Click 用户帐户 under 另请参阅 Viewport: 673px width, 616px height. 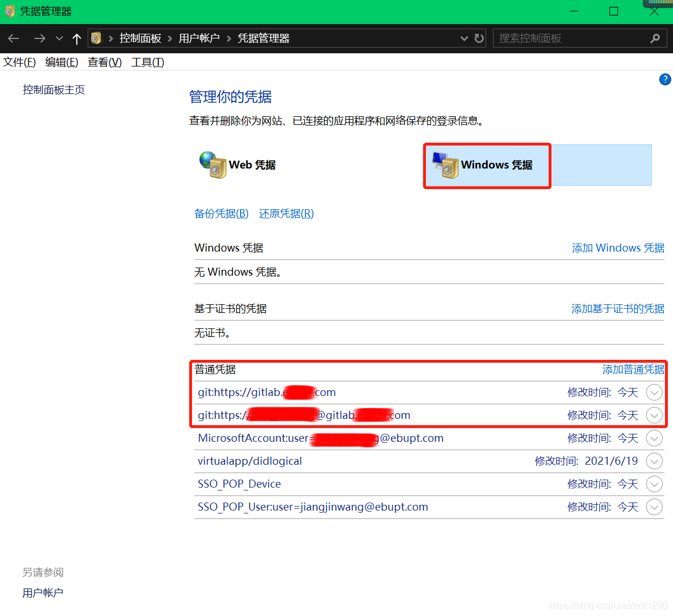pos(43,593)
